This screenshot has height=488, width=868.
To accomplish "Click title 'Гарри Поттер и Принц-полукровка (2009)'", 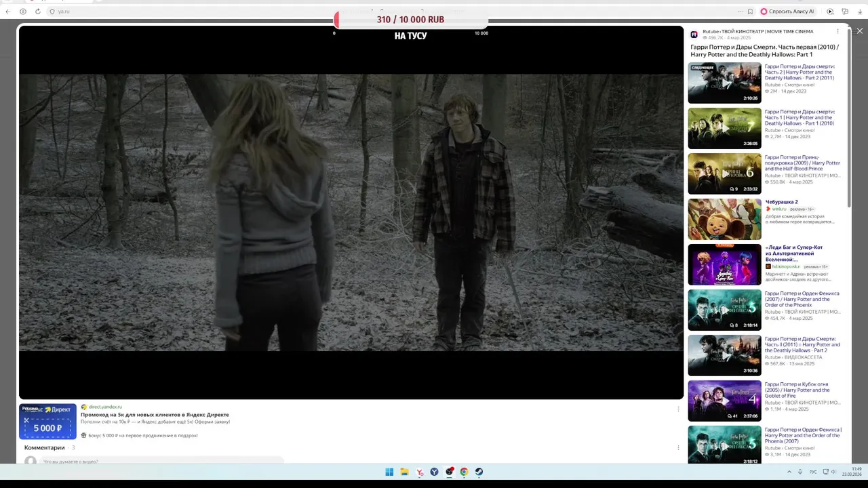I will coord(802,163).
